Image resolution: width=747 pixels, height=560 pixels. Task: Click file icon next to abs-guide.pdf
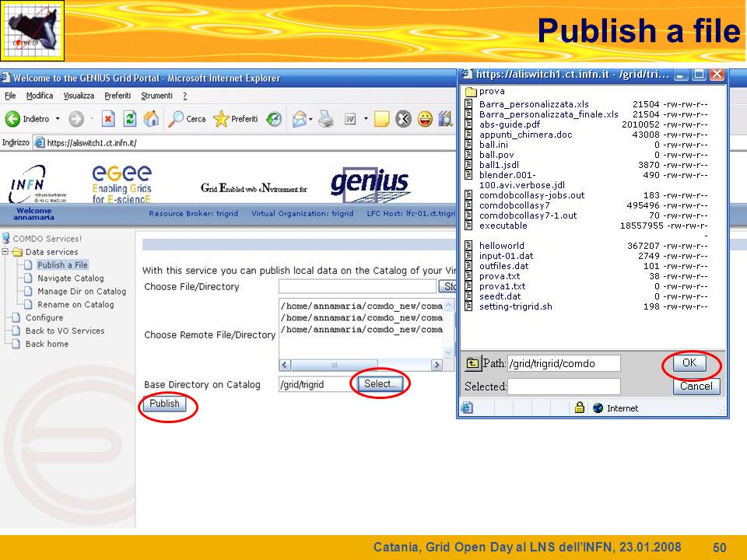point(468,124)
